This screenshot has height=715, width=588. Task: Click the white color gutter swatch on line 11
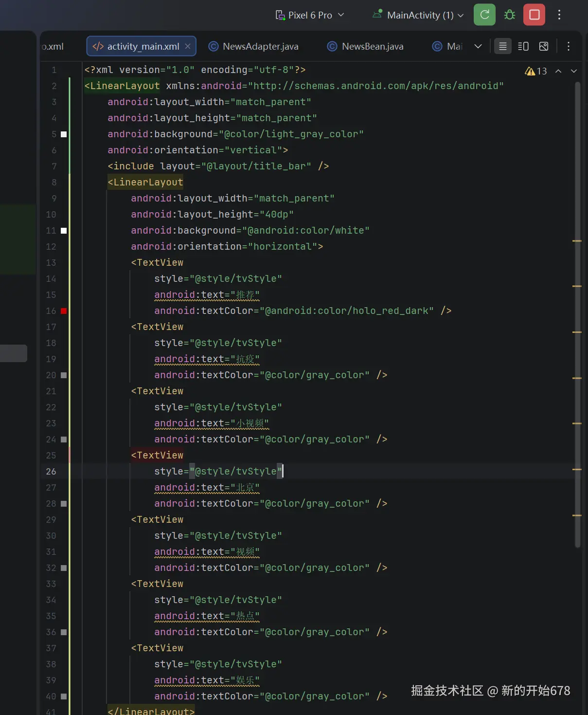pyautogui.click(x=64, y=231)
